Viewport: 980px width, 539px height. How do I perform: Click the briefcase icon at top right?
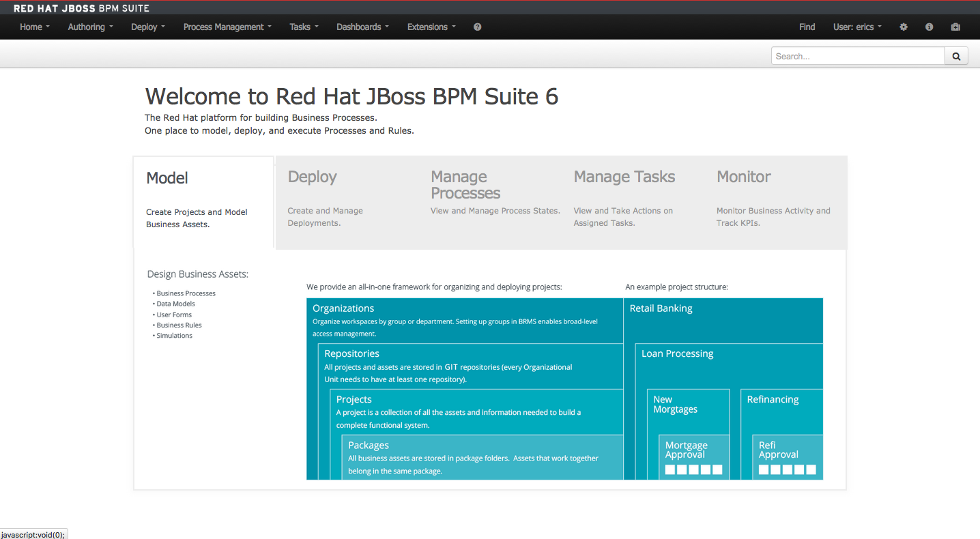tap(955, 27)
